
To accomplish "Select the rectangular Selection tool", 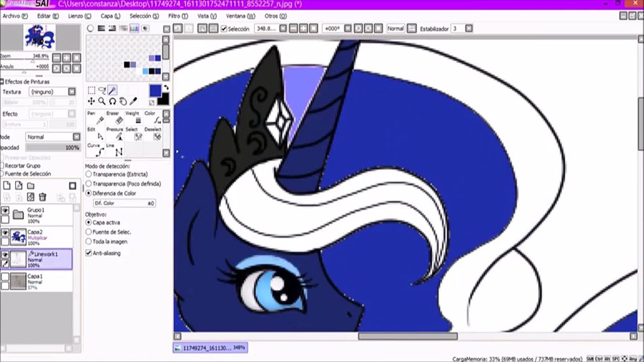I will (91, 90).
